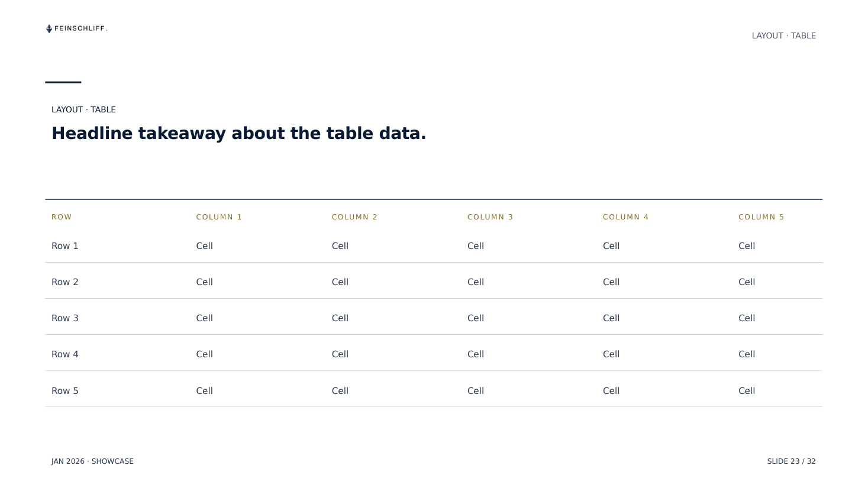Click the Feinschliff diamond logo icon
The height and width of the screenshot is (488, 868).
49,28
